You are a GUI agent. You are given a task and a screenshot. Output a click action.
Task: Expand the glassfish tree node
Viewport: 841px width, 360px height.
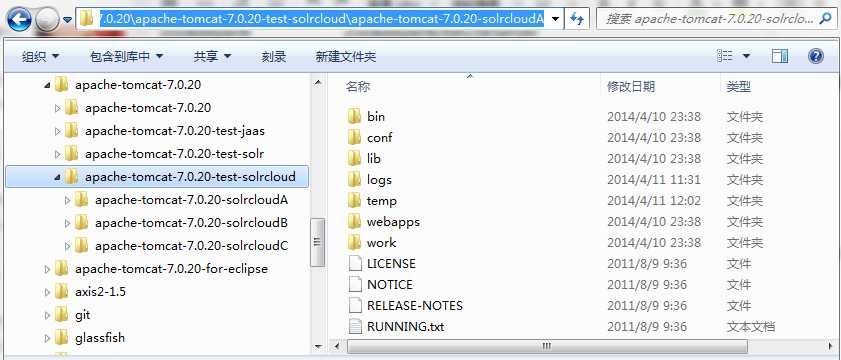pos(48,338)
